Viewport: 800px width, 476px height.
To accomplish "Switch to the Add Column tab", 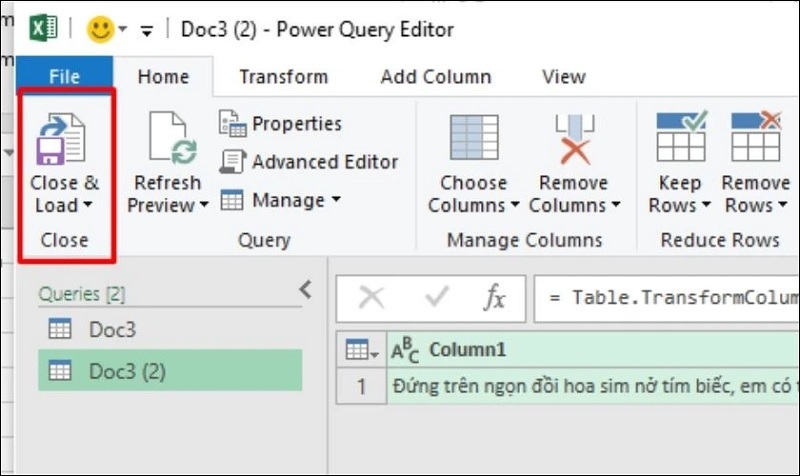I will pyautogui.click(x=436, y=77).
